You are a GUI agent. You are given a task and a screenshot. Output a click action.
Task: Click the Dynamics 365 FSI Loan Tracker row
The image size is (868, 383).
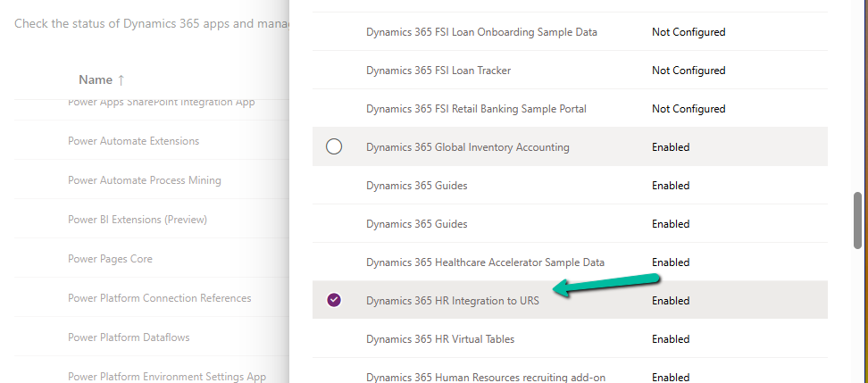[x=438, y=71]
